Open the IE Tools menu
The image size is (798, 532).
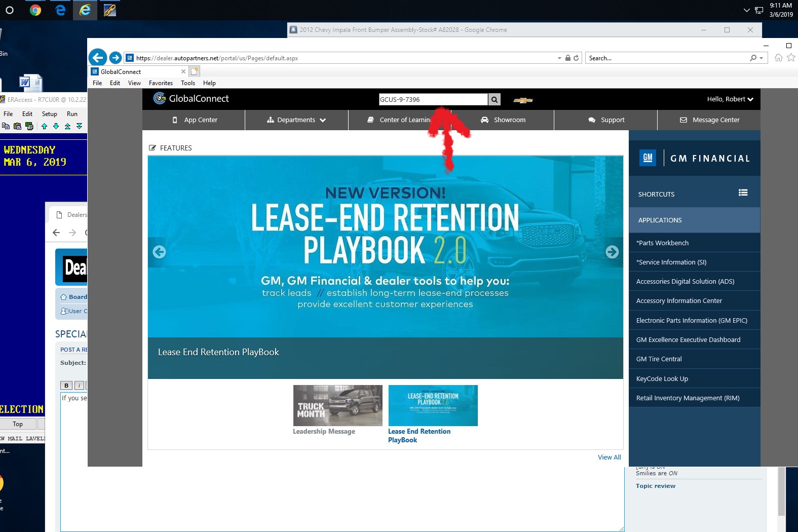[188, 83]
